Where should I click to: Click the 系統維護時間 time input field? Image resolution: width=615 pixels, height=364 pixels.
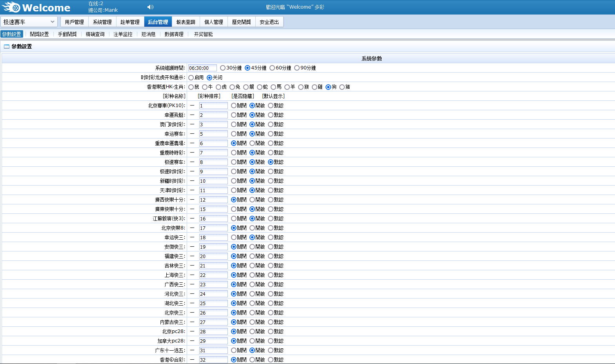[x=202, y=68]
